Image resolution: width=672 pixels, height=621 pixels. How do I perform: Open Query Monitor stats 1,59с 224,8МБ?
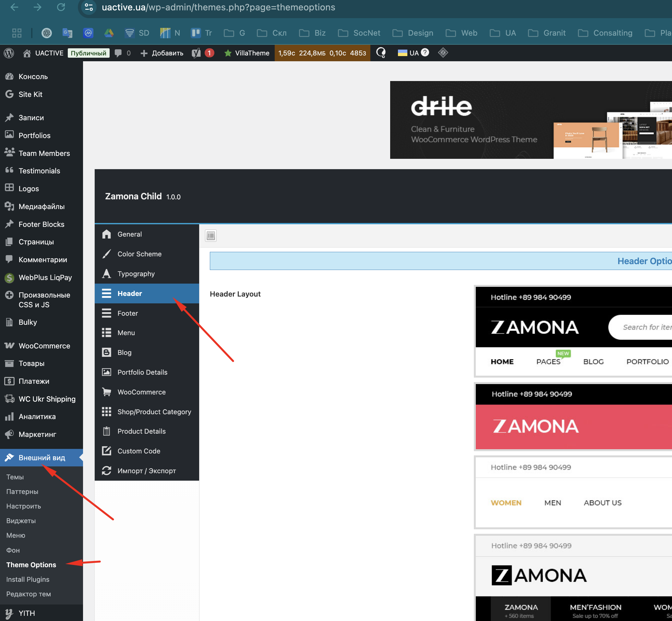[322, 53]
